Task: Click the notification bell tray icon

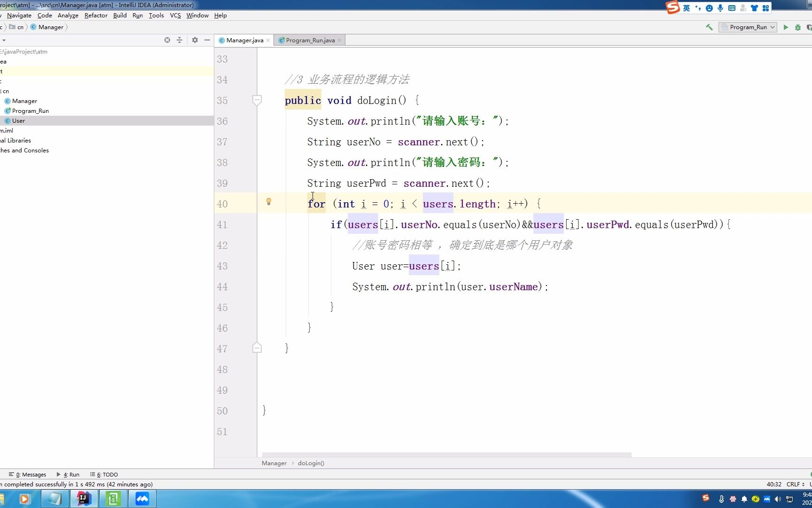Action: pyautogui.click(x=744, y=499)
